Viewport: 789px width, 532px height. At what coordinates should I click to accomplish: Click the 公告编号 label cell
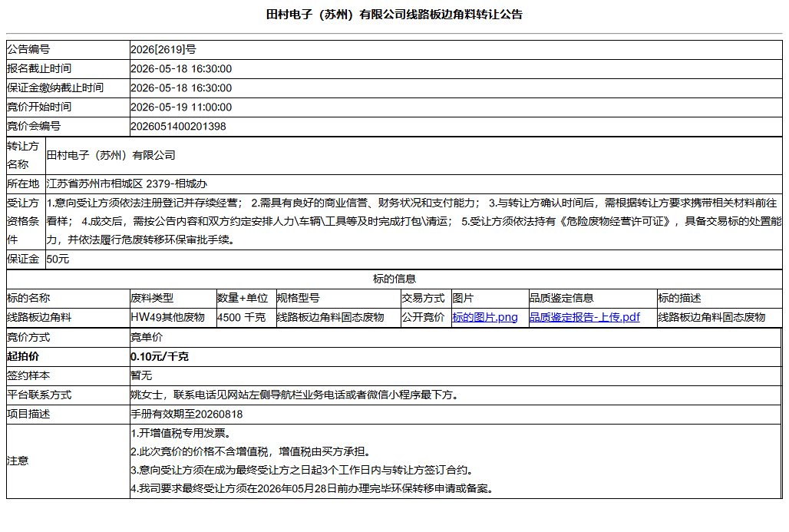tap(68, 50)
